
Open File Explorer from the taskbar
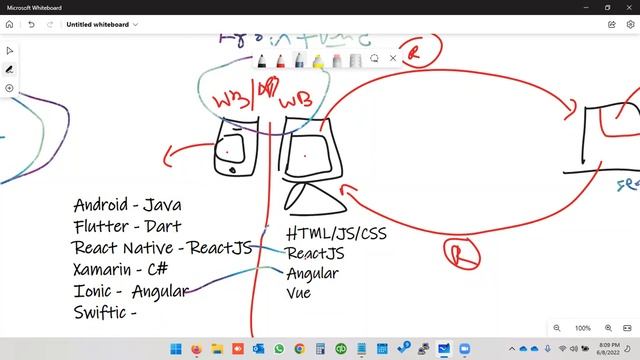coord(217,349)
